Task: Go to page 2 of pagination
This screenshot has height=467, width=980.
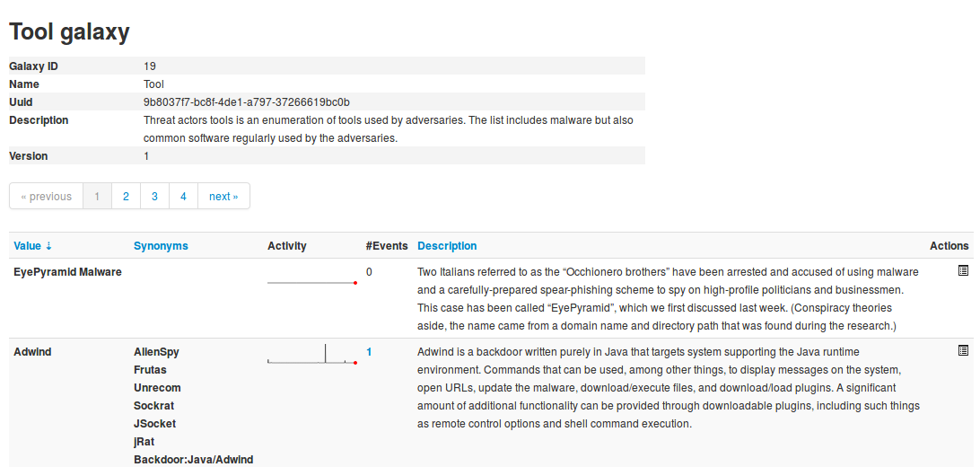Action: (126, 197)
